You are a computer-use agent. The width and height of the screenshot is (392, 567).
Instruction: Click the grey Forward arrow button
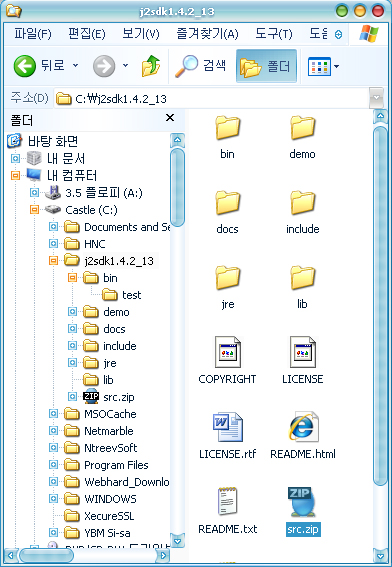pos(104,66)
